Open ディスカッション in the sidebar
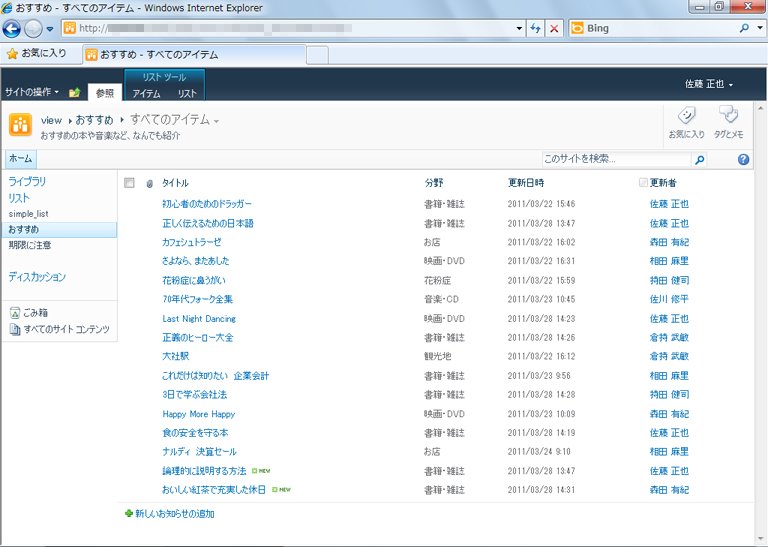 [37, 277]
